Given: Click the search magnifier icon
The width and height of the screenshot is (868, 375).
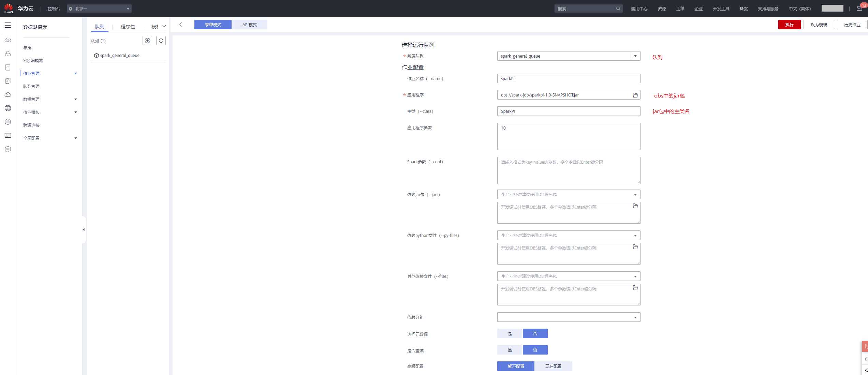Looking at the screenshot, I should [618, 9].
